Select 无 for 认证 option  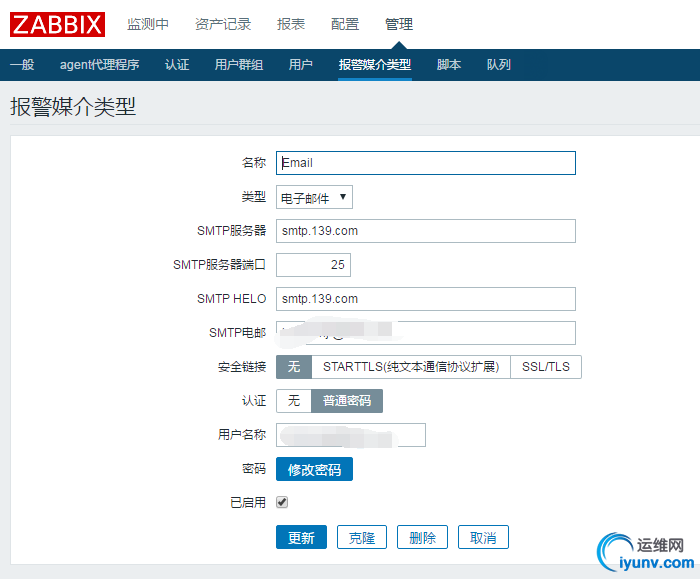(x=294, y=401)
